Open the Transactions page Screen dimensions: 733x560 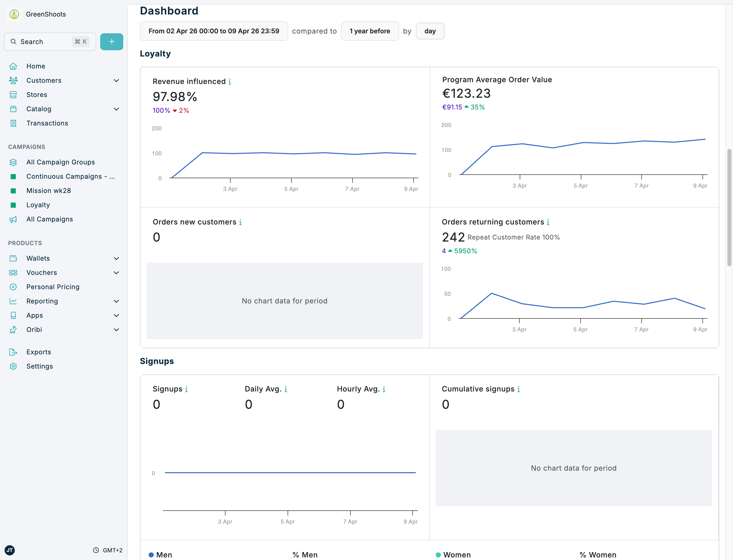[47, 123]
